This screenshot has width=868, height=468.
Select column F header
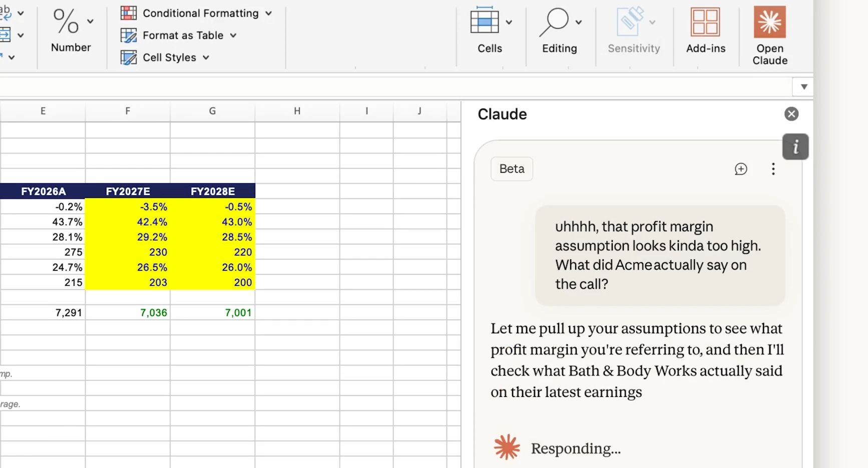[128, 111]
